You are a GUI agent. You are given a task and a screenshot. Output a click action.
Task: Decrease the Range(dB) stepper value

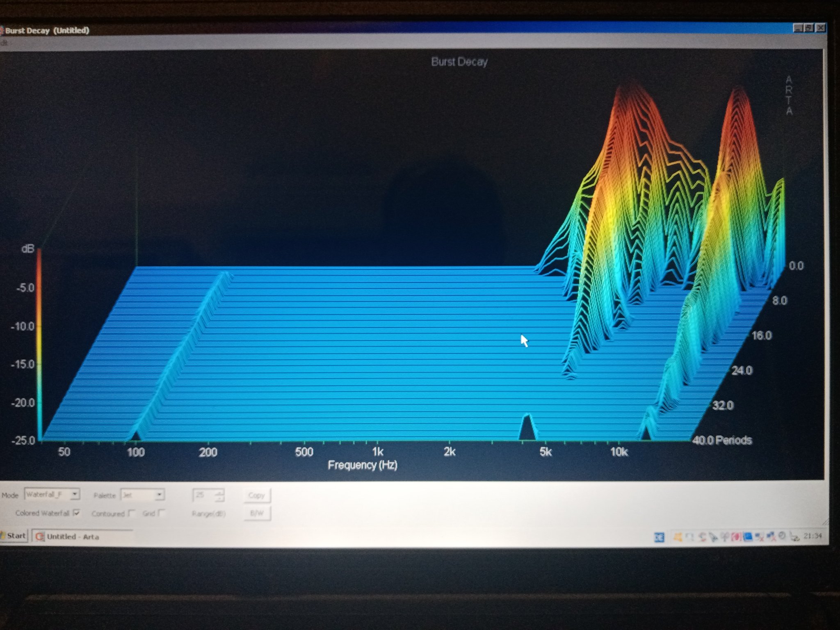219,498
